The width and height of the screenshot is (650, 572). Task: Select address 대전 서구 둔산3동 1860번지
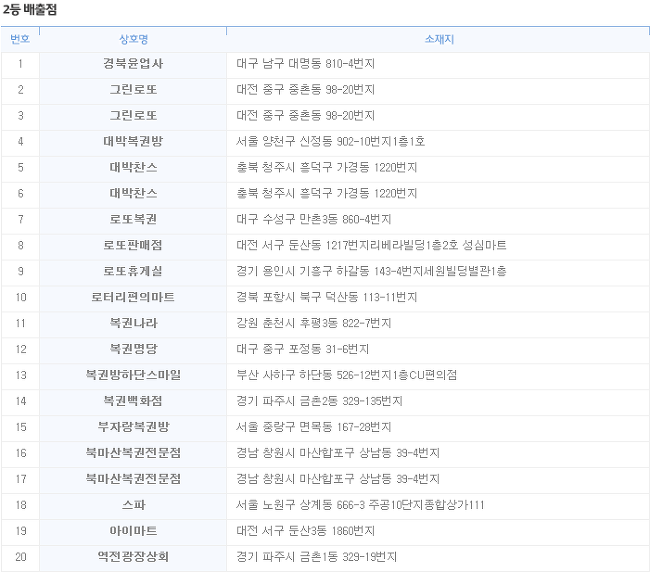click(x=306, y=531)
